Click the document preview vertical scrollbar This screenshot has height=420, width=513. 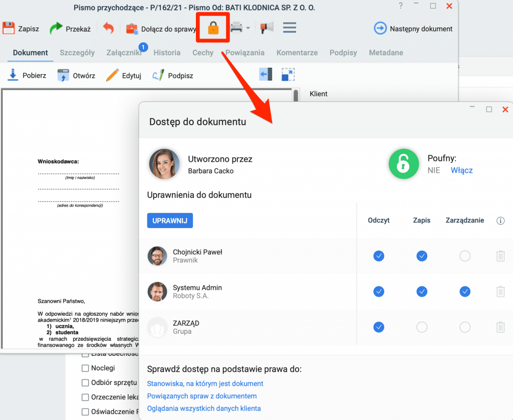(296, 95)
